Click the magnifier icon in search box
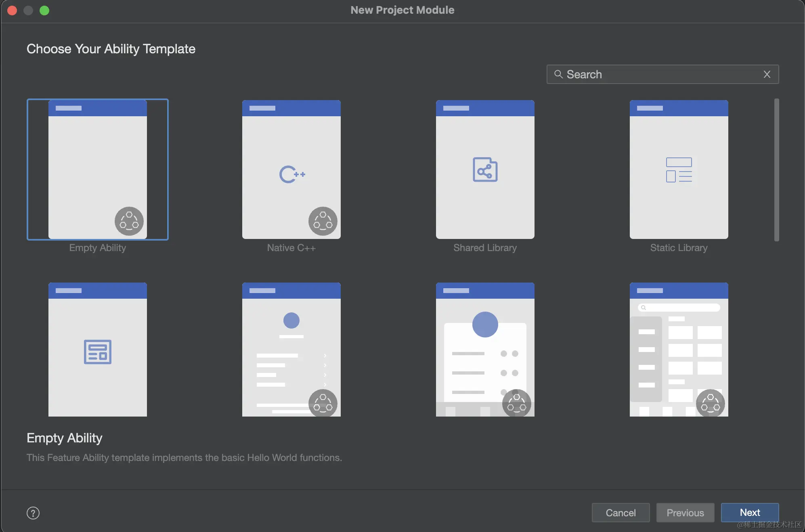 point(558,74)
